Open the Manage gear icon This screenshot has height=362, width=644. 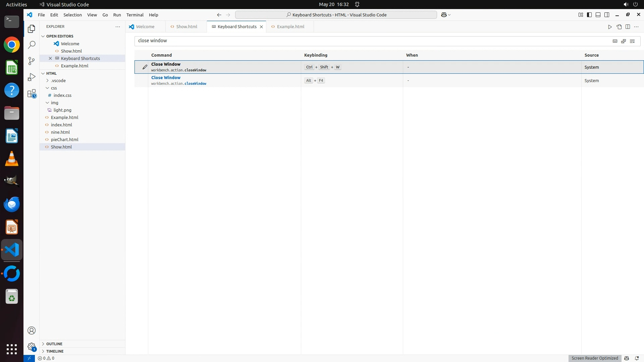point(32,347)
